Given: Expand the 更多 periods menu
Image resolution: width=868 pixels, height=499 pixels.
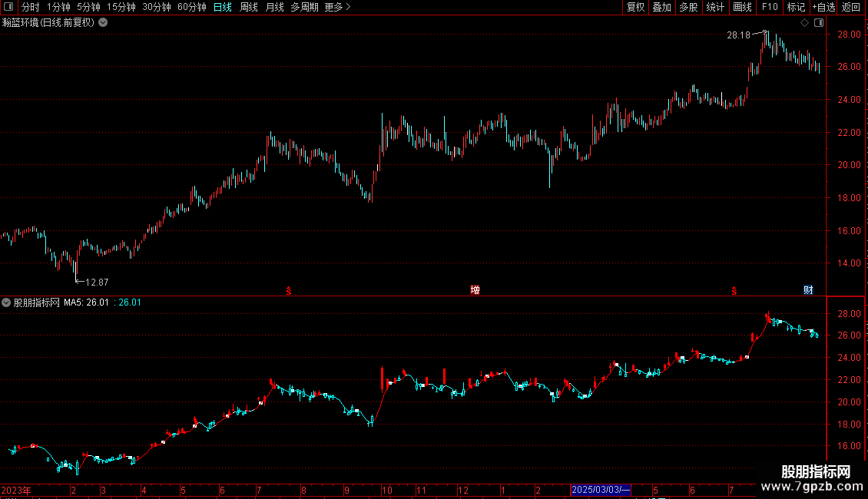Looking at the screenshot, I should [x=337, y=7].
